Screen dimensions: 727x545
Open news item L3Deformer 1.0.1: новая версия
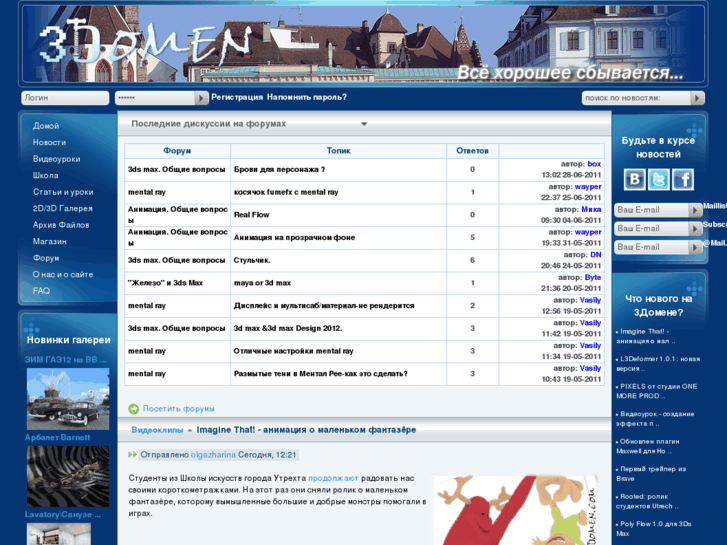(x=658, y=364)
